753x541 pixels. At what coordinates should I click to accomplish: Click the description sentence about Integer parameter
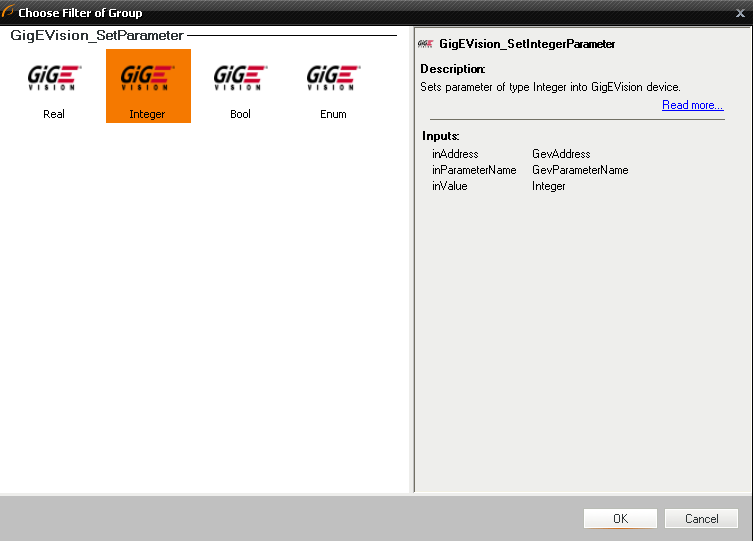pos(550,87)
